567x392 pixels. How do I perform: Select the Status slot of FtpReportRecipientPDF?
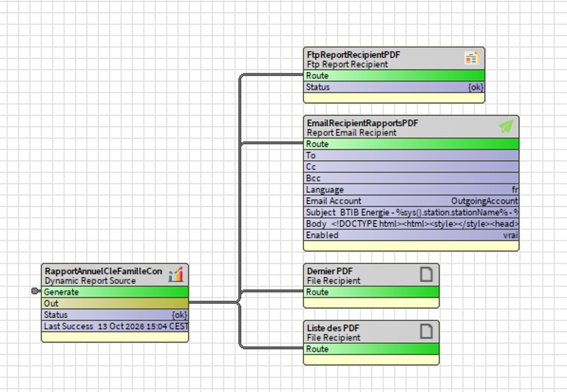[x=394, y=87]
